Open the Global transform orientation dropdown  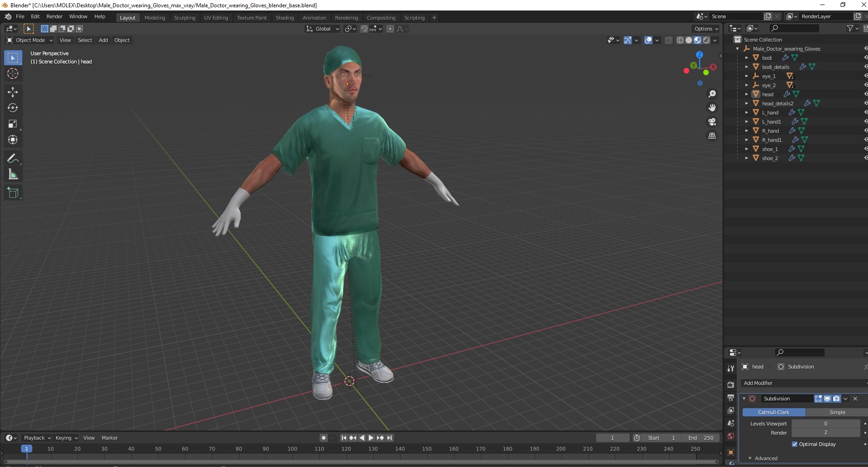coord(322,29)
